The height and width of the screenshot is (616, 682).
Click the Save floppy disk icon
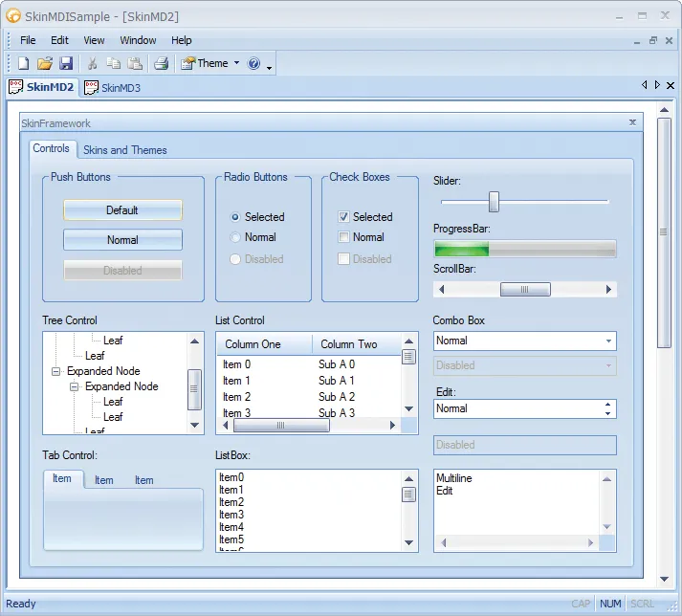(66, 63)
